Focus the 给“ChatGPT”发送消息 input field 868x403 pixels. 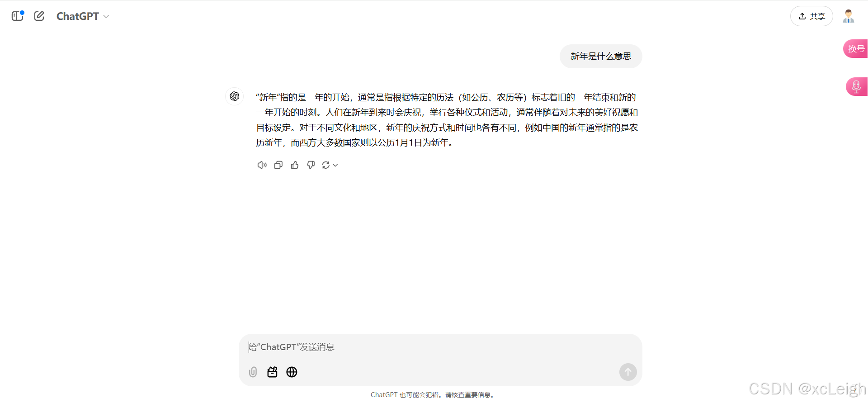click(440, 347)
